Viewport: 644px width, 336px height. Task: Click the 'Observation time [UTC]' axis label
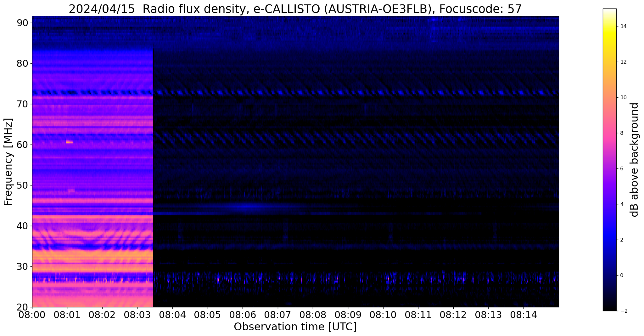coord(295,327)
